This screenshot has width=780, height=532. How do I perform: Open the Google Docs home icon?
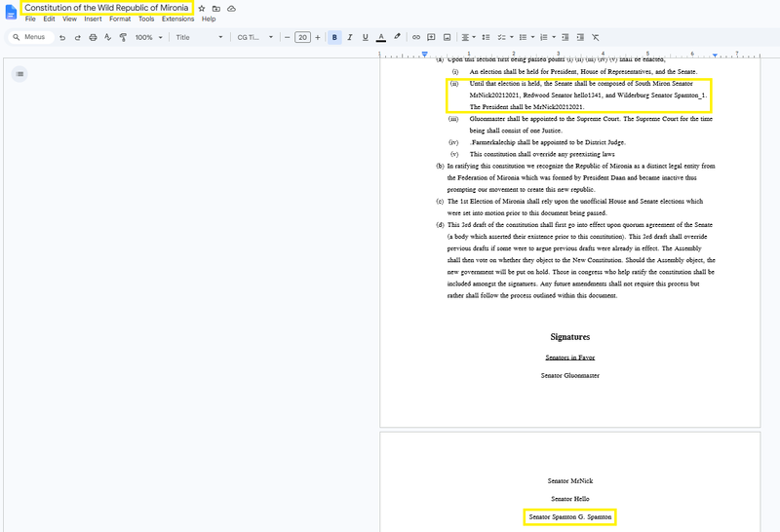[11, 13]
